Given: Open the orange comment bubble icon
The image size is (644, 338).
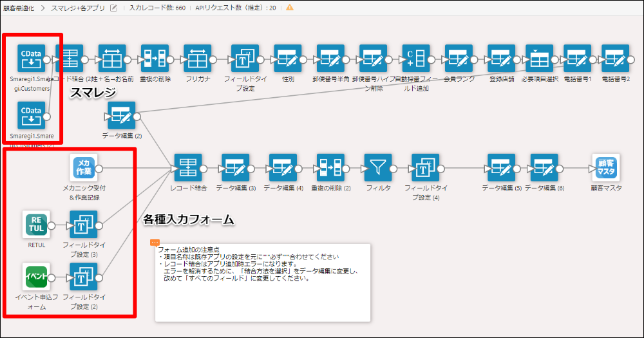Looking at the screenshot, I should 155,243.
